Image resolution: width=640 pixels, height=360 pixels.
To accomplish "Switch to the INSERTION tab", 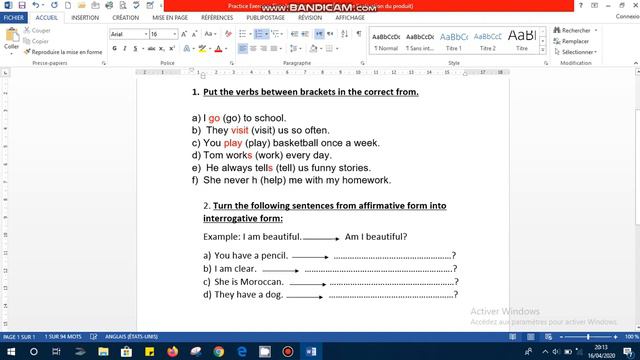I will (x=85, y=18).
